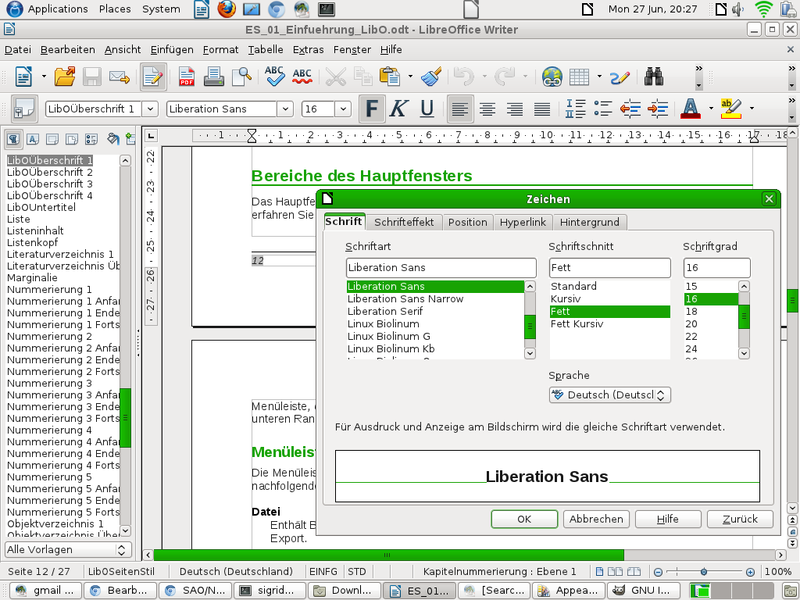
Task: Toggle Italic formatting button
Action: pos(399,108)
